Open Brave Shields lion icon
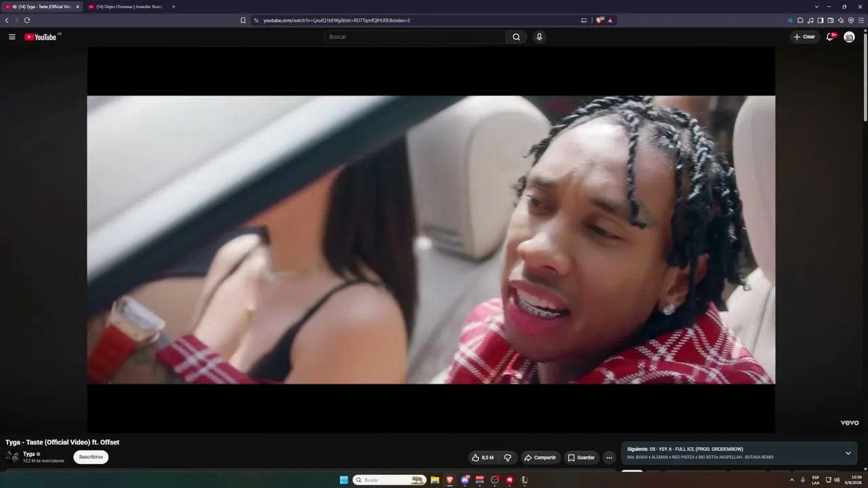The image size is (868, 488). 599,20
